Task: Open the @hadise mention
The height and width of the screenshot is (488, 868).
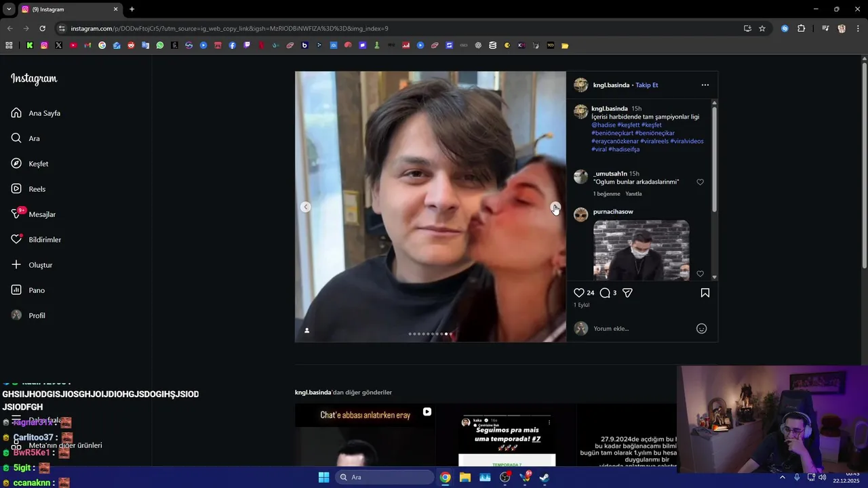Action: click(x=603, y=125)
